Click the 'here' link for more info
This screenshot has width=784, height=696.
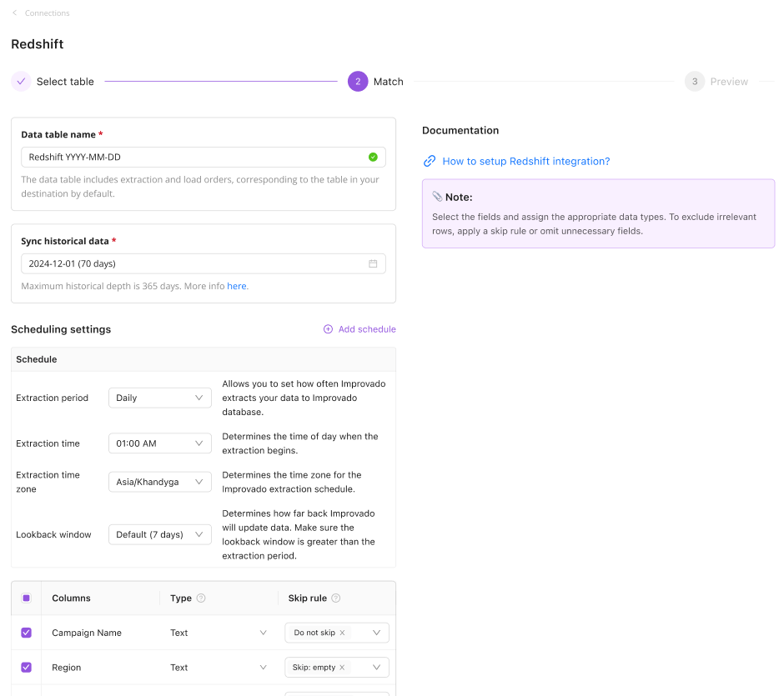tap(237, 287)
